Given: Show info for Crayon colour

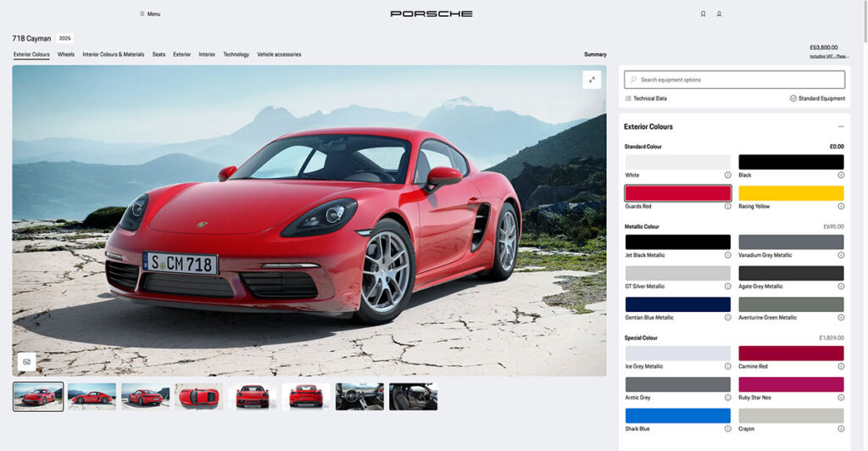Looking at the screenshot, I should coord(841,429).
